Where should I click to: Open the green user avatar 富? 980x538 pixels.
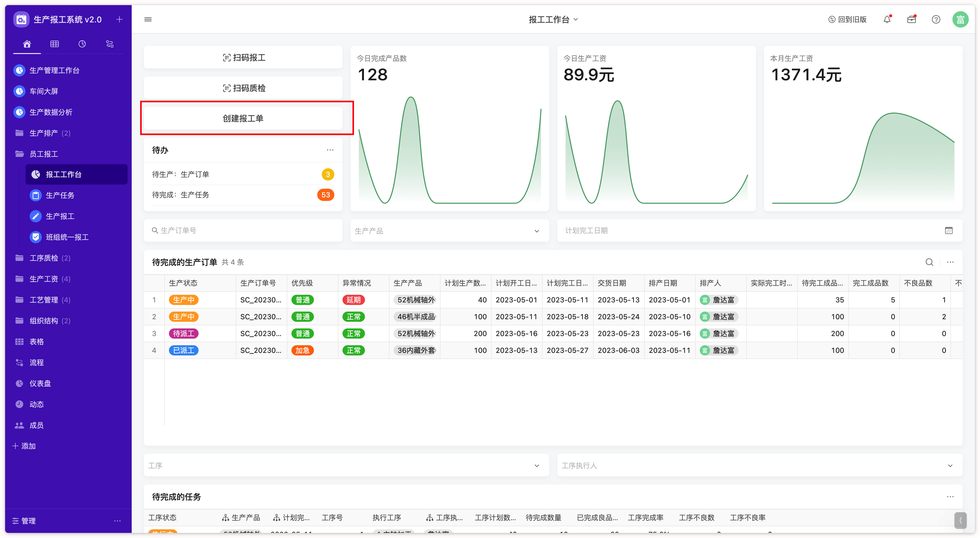click(x=960, y=19)
